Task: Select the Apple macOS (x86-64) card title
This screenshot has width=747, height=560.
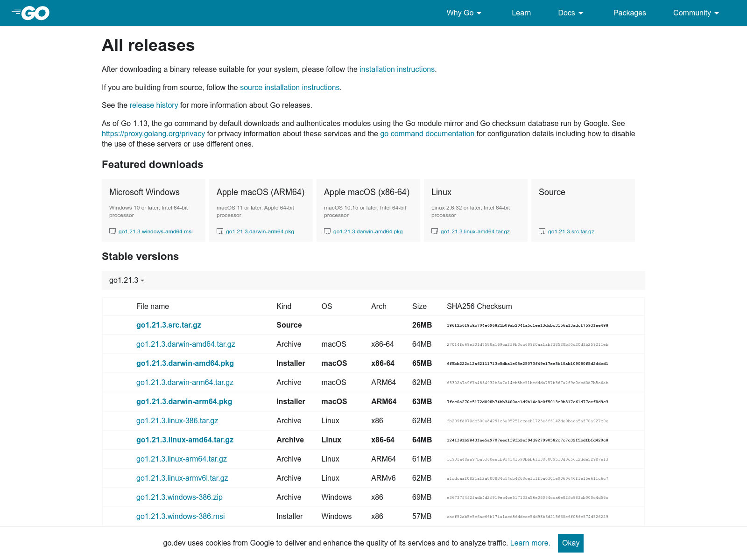Action: coord(366,192)
